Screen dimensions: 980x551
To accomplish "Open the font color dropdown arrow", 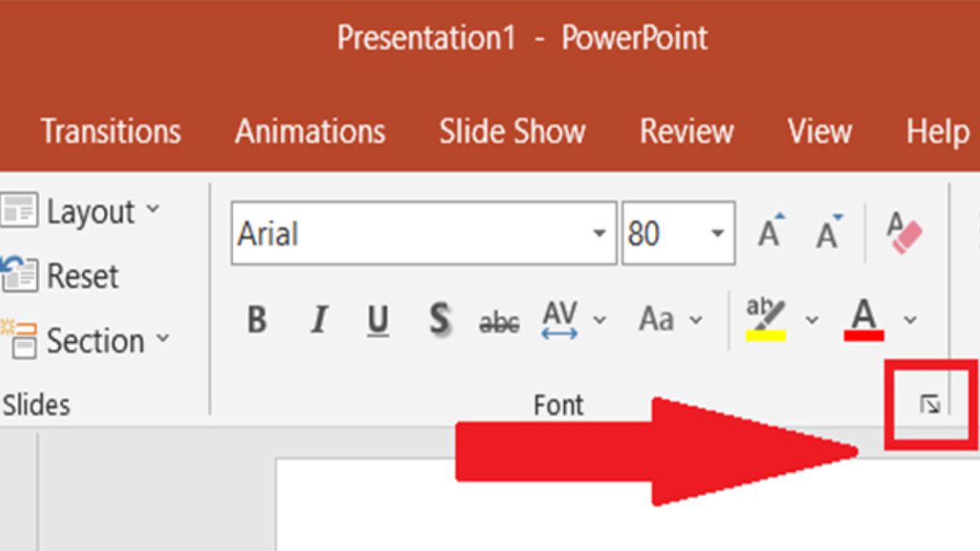I will (911, 320).
